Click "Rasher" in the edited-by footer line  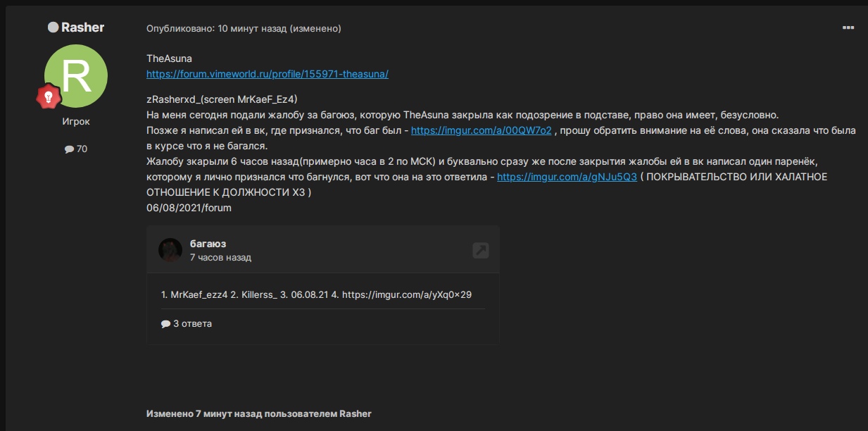[355, 413]
